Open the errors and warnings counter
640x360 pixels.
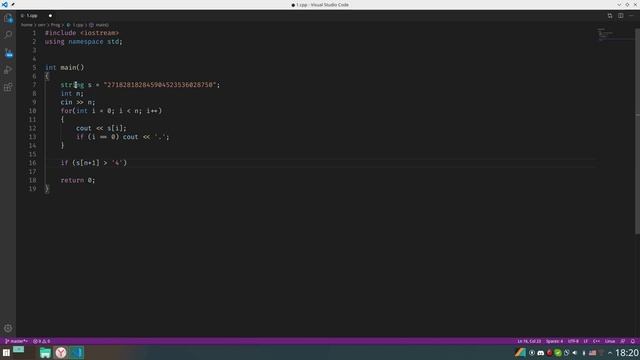coord(41,341)
